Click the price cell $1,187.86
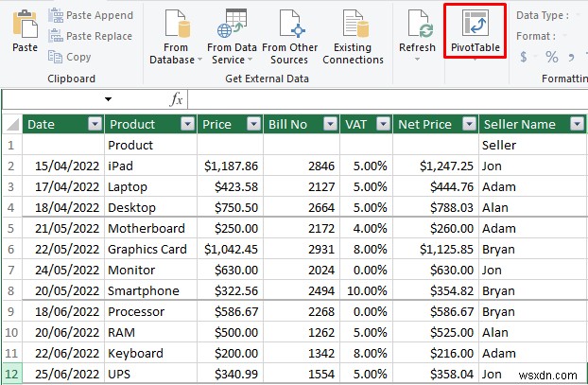This screenshot has width=588, height=385. (231, 166)
